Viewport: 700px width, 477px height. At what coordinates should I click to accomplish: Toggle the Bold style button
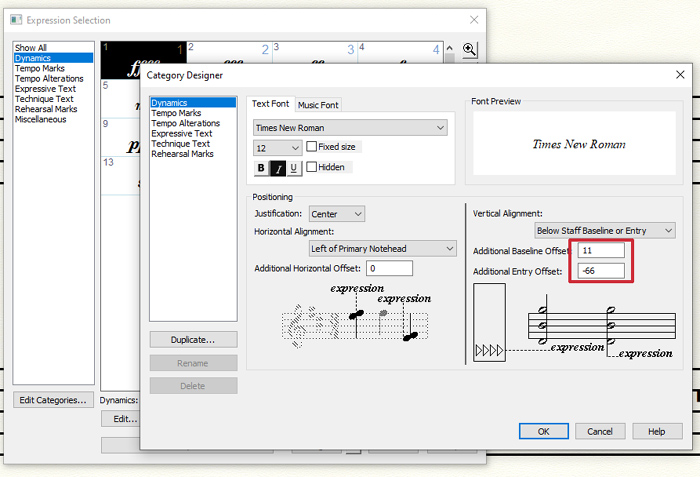coord(261,168)
